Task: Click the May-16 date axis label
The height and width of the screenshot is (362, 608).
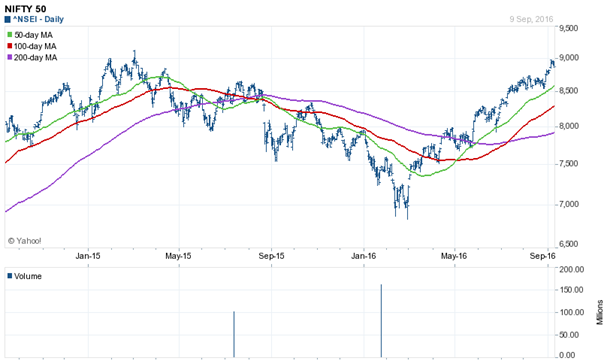Action: (x=454, y=256)
